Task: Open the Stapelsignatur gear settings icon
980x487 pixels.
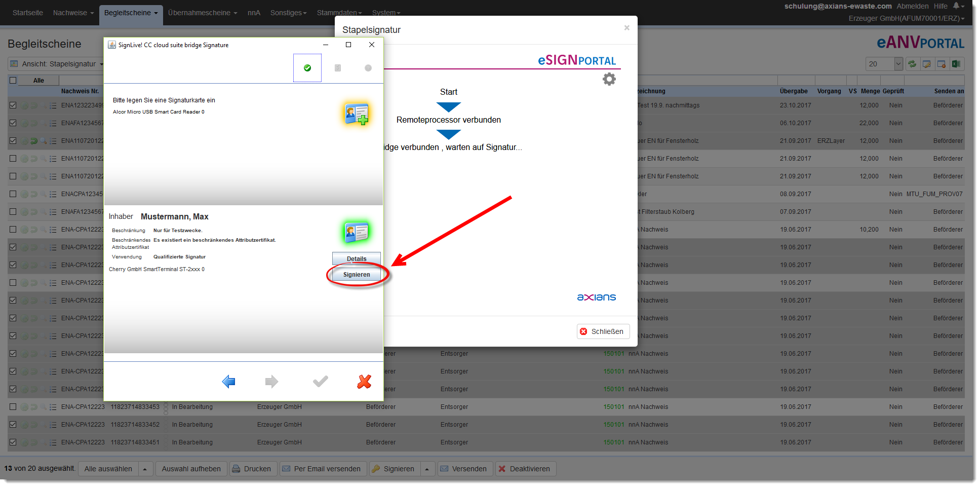Action: (x=609, y=79)
